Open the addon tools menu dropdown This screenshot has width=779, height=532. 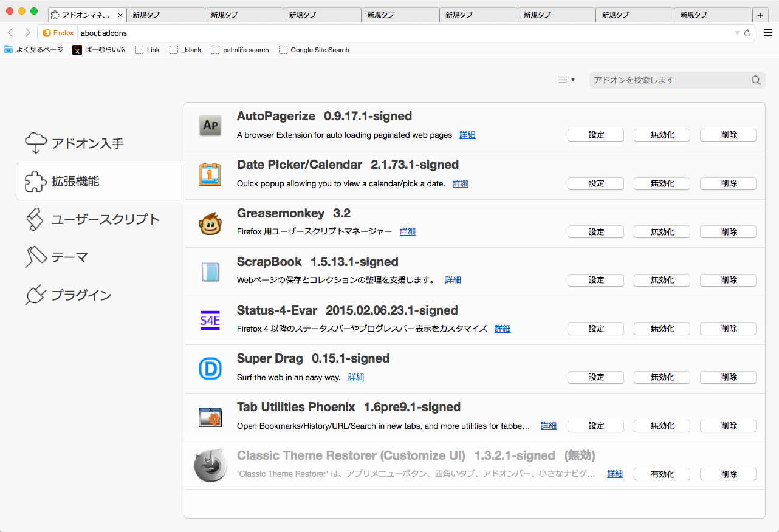coord(566,80)
